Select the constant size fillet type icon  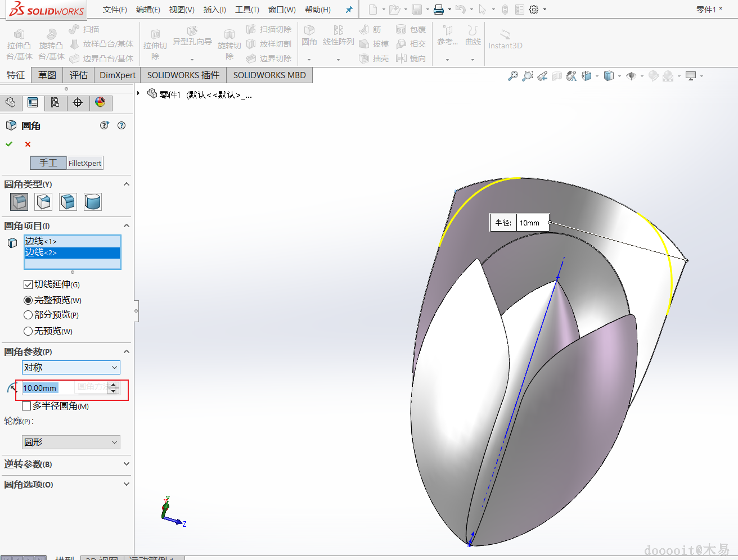pyautogui.click(x=19, y=202)
